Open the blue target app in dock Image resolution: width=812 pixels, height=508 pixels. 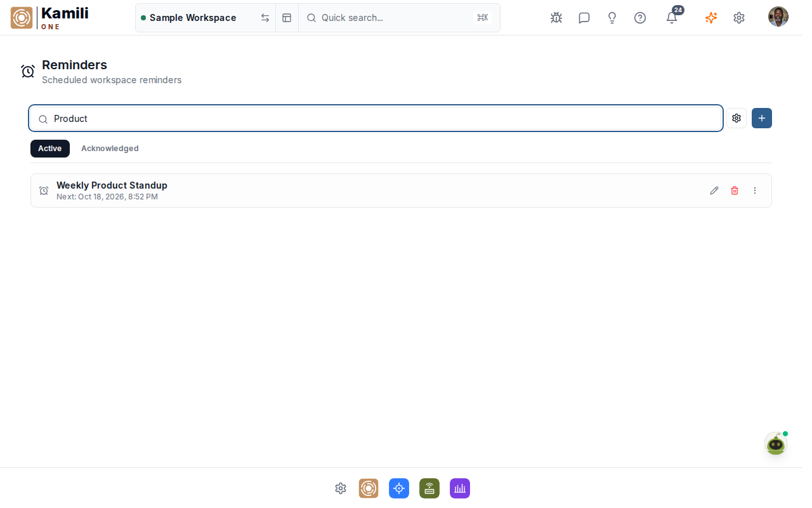click(x=399, y=488)
